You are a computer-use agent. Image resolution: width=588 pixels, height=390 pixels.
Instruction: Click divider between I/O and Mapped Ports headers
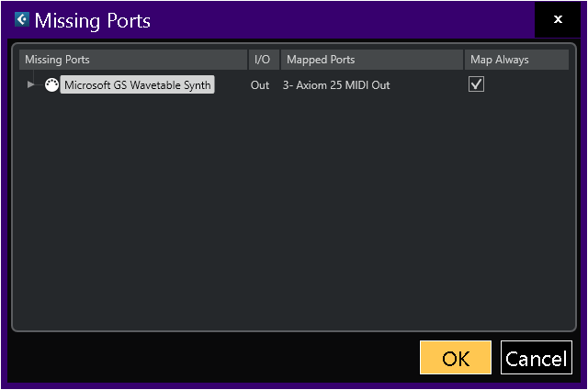[x=279, y=60]
